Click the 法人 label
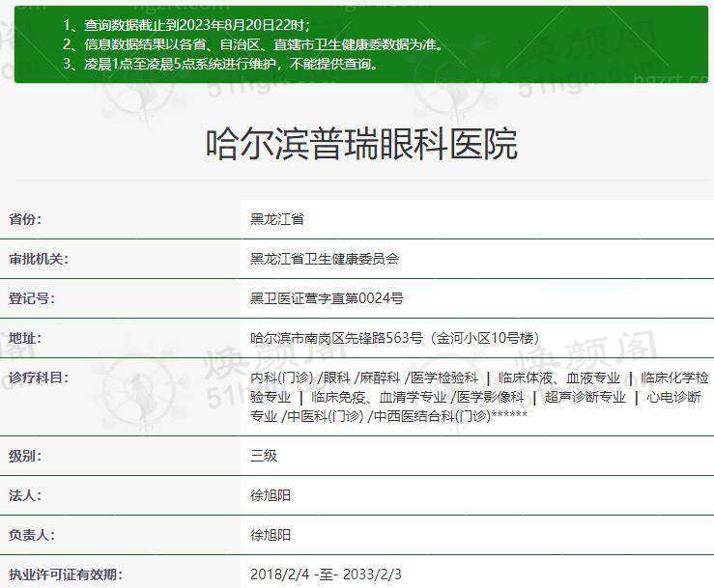This screenshot has width=714, height=588. (25, 495)
